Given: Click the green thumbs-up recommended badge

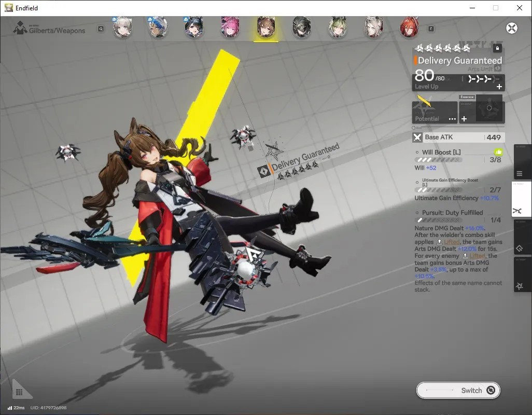Looking at the screenshot, I should pyautogui.click(x=498, y=153).
